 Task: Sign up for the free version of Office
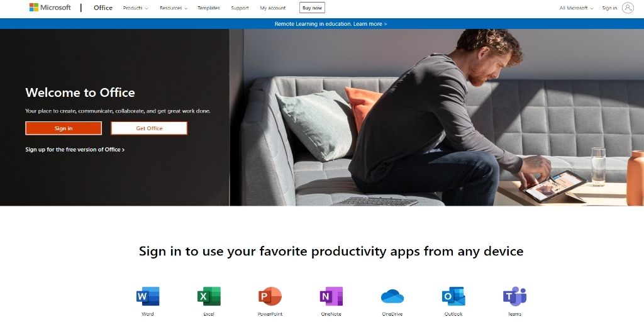click(75, 150)
